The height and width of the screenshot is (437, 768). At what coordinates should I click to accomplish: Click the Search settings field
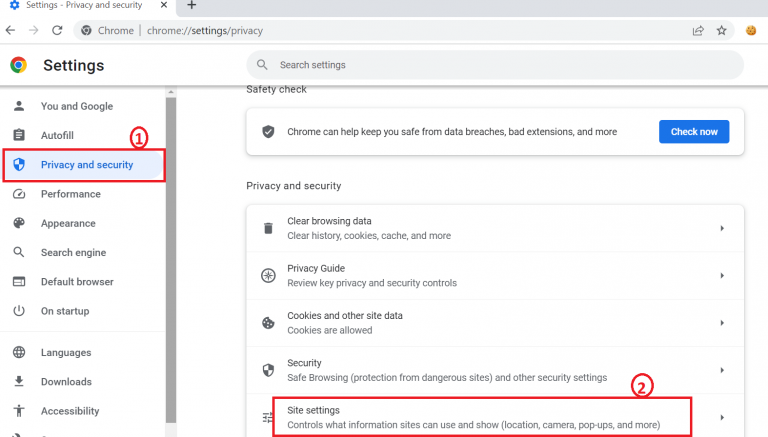(x=495, y=65)
